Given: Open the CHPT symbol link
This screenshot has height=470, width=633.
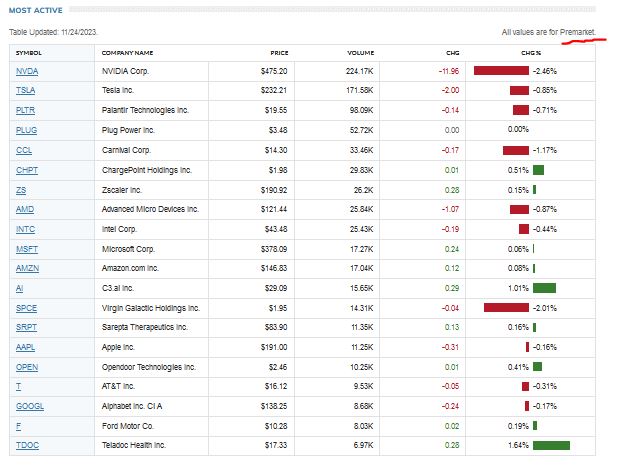Looking at the screenshot, I should pyautogui.click(x=27, y=170).
